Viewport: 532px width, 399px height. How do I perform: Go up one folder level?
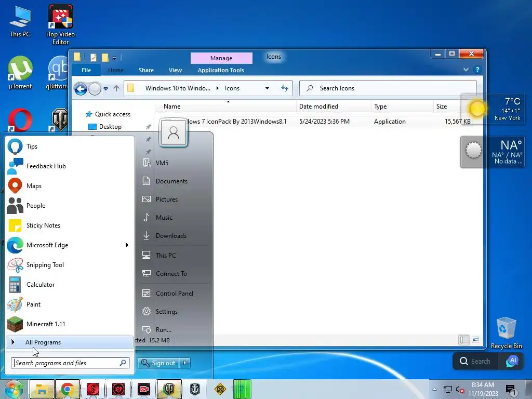pyautogui.click(x=116, y=88)
